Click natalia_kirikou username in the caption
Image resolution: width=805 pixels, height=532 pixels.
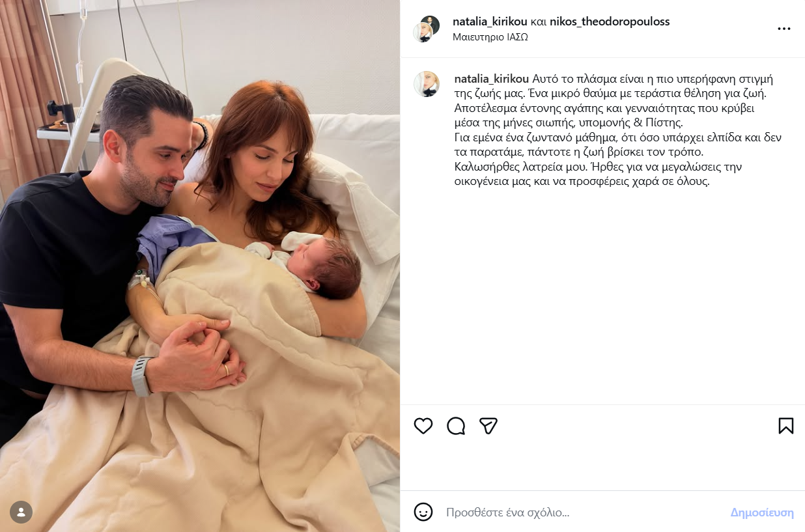[492, 78]
